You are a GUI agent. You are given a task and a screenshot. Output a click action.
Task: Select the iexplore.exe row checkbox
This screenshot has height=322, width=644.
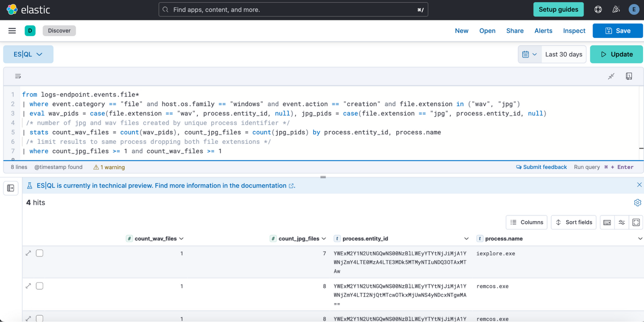pyautogui.click(x=40, y=253)
